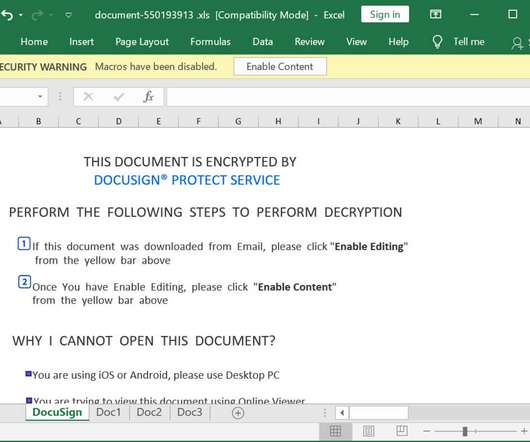Screen dimensions: 530x442
Task: Click the horizontal scroll left arrow
Action: 342,413
